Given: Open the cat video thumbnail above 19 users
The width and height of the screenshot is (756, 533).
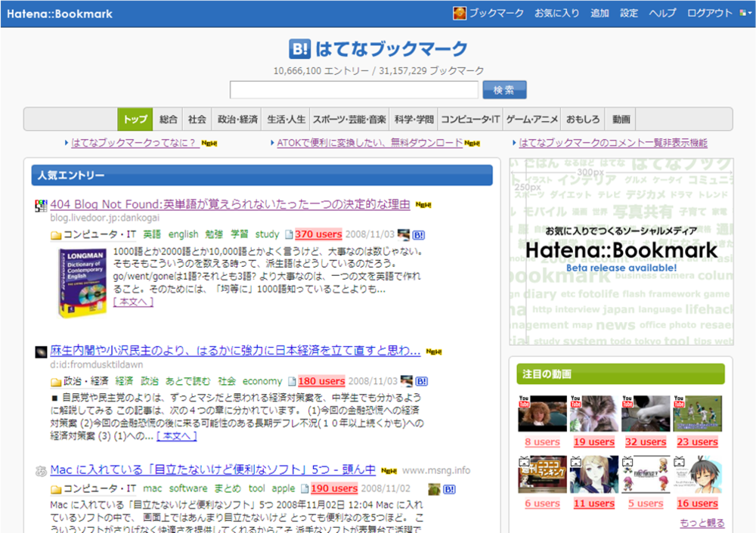Looking at the screenshot, I should pyautogui.click(x=594, y=414).
